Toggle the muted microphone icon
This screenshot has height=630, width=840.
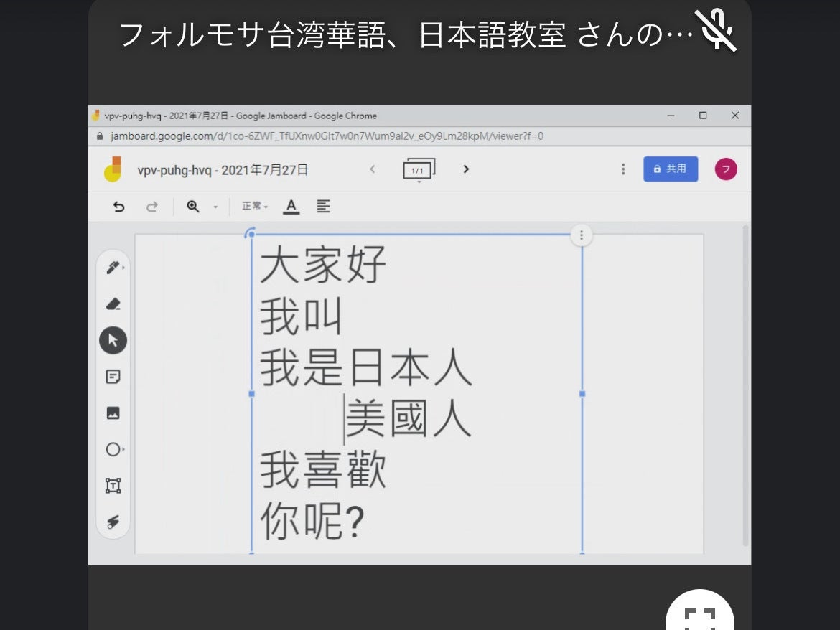[x=715, y=31]
